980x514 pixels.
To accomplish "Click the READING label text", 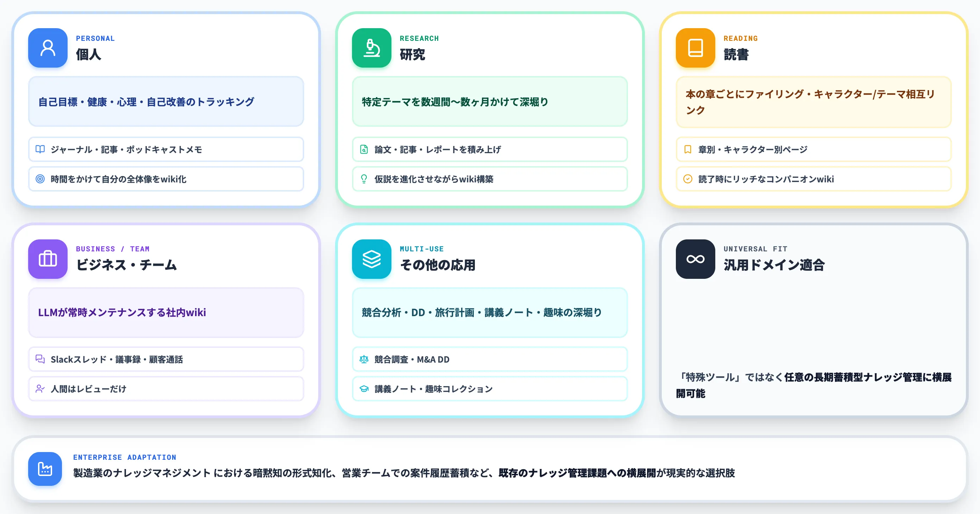I will 740,38.
